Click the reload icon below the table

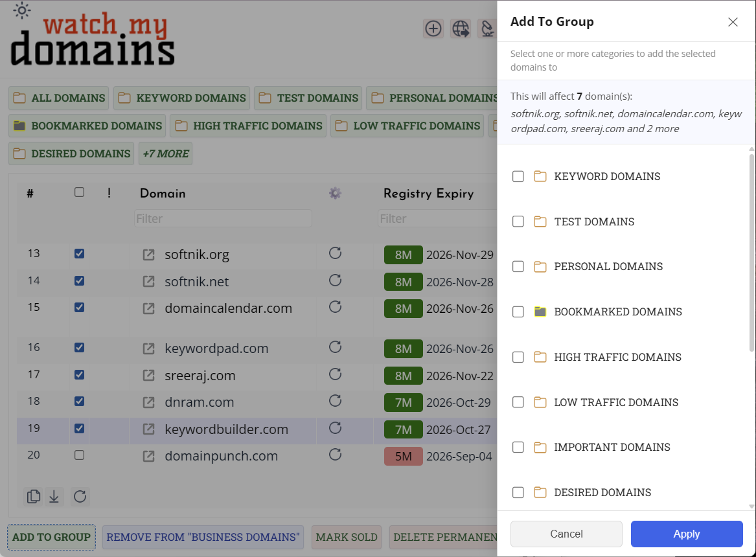pyautogui.click(x=80, y=497)
